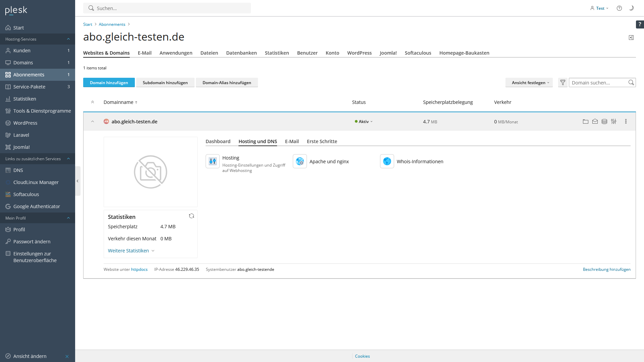
Task: Open the three-dot actions menu for domain
Action: (626, 122)
